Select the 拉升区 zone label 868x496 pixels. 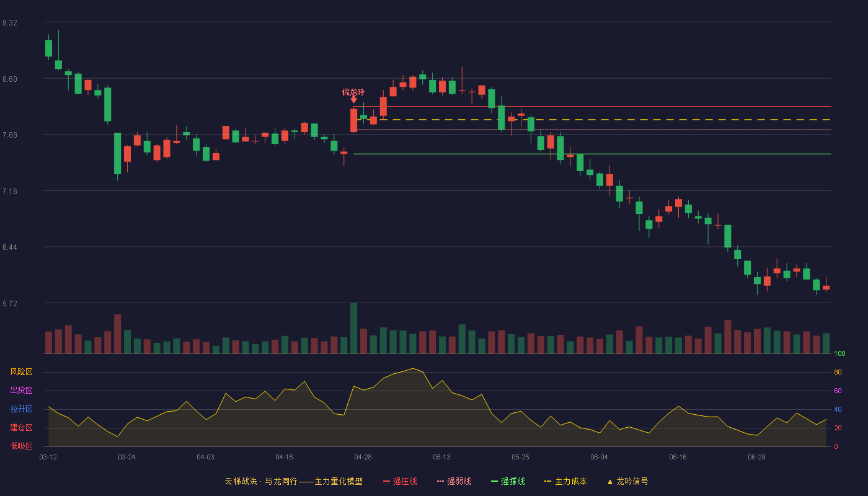click(x=21, y=409)
